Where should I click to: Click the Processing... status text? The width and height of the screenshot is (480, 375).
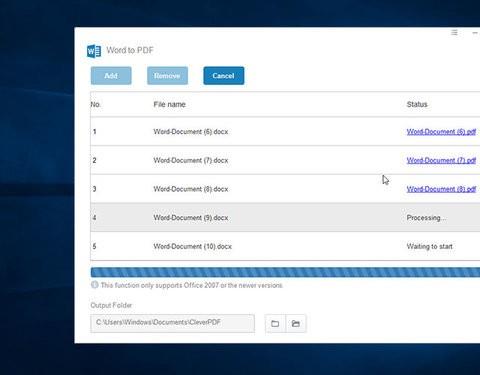pos(426,218)
